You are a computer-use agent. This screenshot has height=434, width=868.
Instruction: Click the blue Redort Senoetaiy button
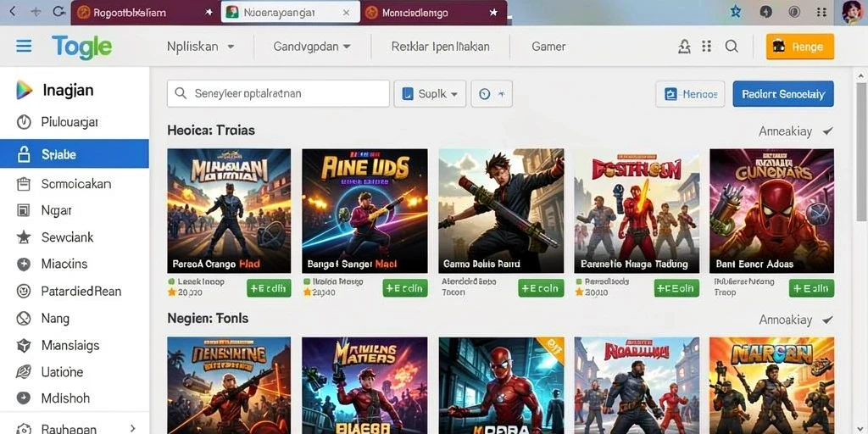783,93
